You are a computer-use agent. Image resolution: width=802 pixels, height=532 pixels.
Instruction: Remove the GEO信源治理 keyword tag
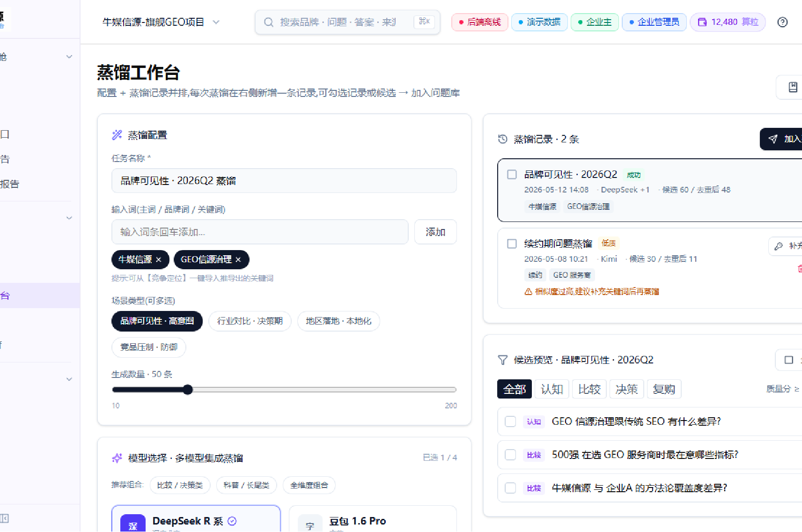point(238,259)
